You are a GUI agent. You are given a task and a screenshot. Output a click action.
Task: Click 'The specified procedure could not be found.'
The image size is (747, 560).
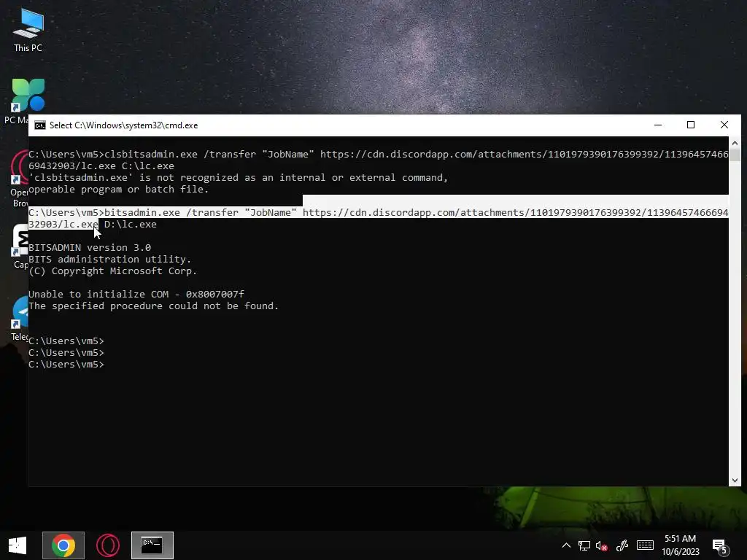coord(153,306)
